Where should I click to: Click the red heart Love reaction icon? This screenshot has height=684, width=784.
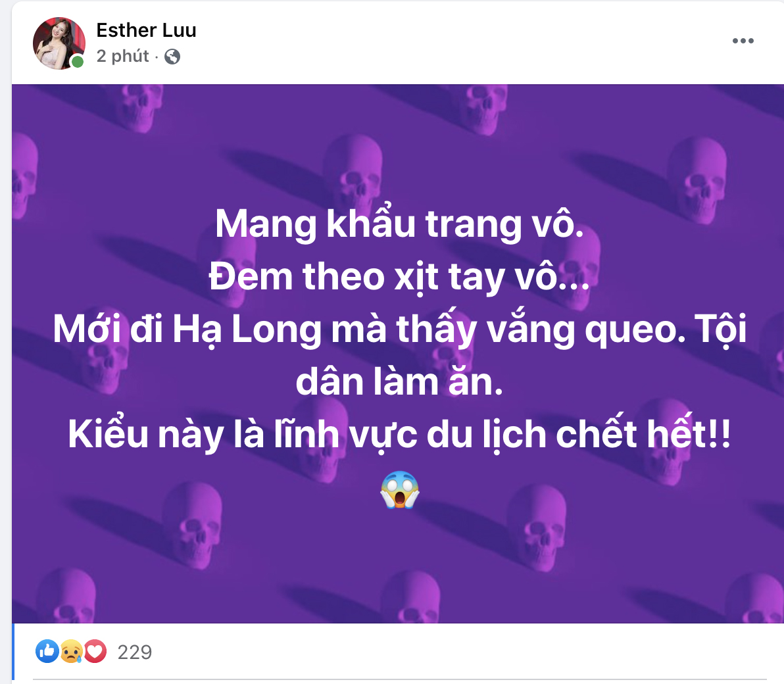pos(95,651)
